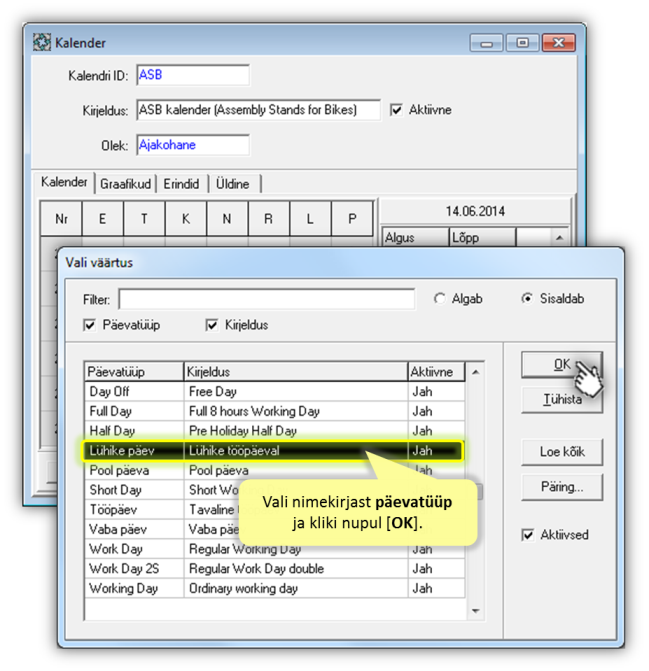Click the R weekday column header
Screen dimensions: 649x671
[268, 219]
